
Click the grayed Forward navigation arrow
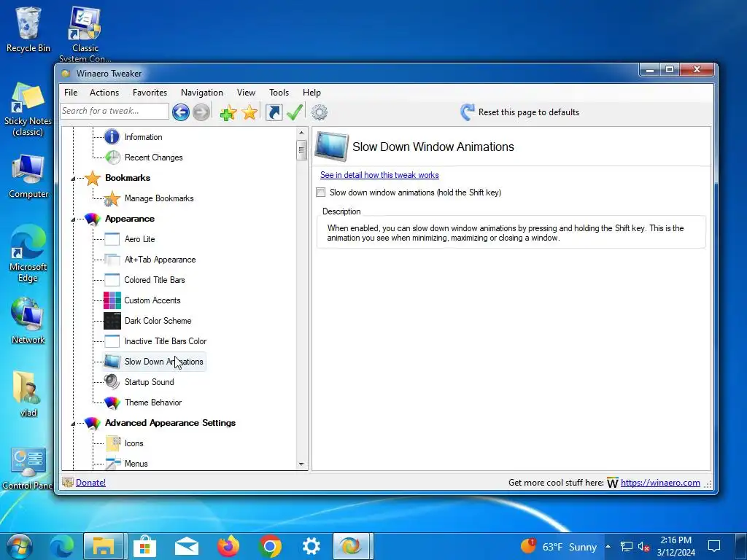pos(201,112)
